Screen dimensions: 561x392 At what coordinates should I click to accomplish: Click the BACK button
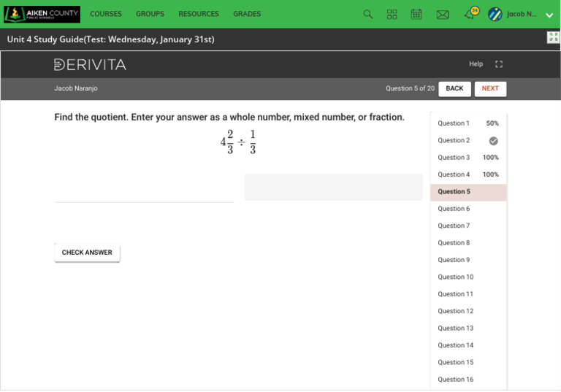pyautogui.click(x=454, y=89)
